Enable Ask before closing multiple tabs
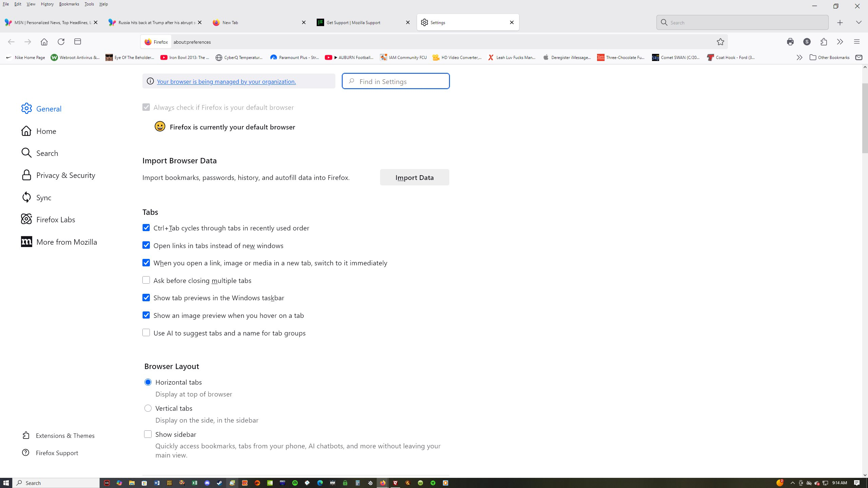This screenshot has width=868, height=488. [x=146, y=280]
